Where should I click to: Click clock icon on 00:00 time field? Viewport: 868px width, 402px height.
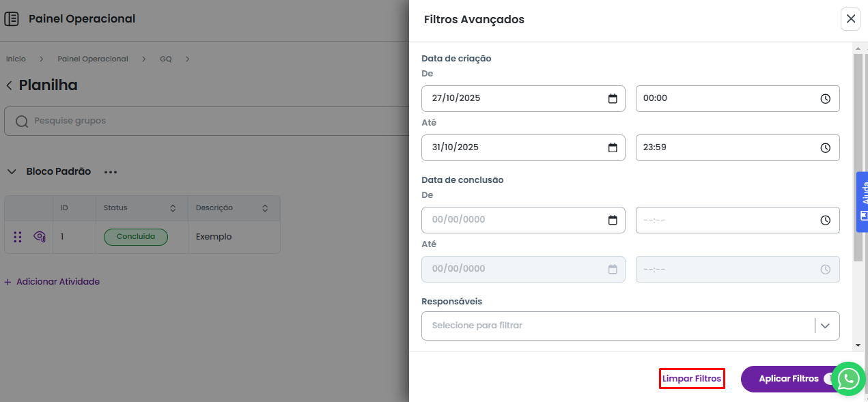pyautogui.click(x=825, y=98)
